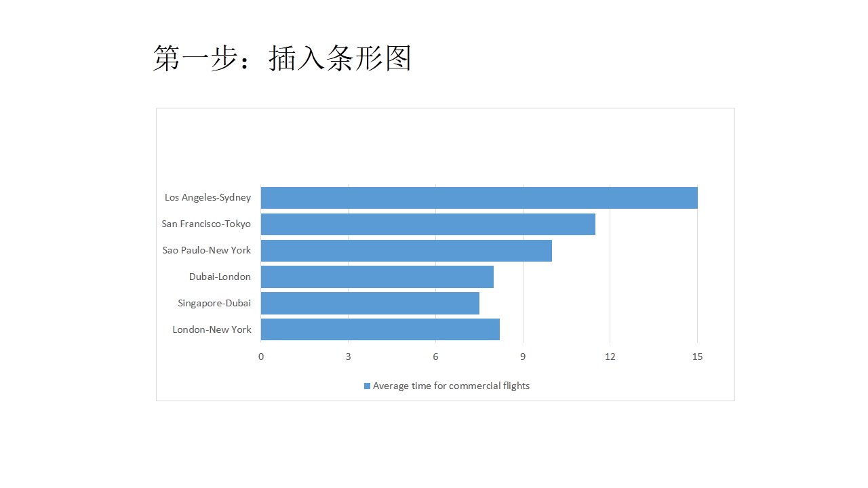The height and width of the screenshot is (488, 868).
Task: Select the Singapore-Dubai bar
Action: 370,303
